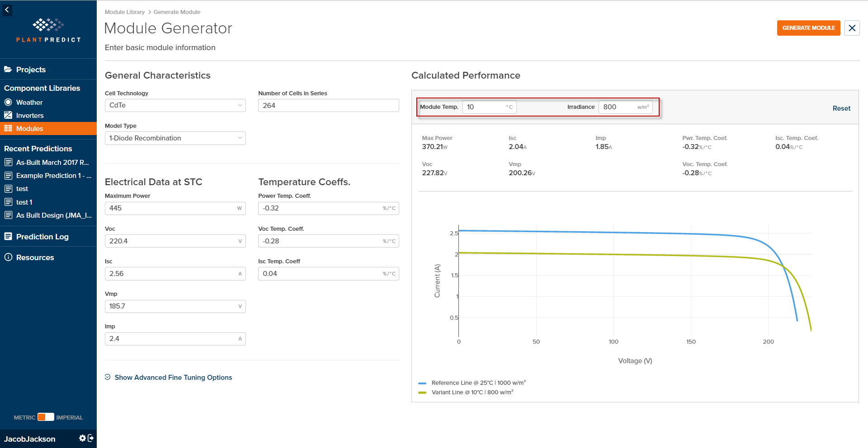Click Max Power value 370.21W

pos(434,147)
